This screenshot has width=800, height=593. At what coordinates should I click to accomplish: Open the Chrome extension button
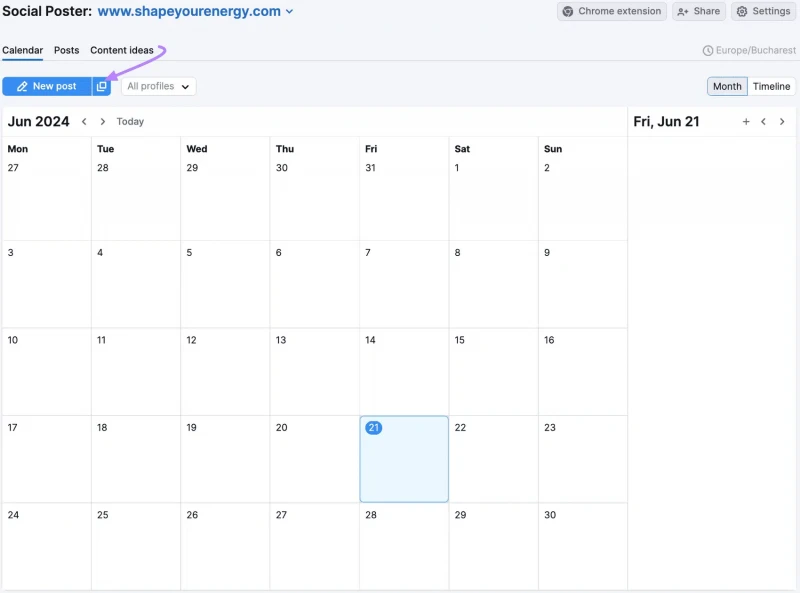point(612,11)
